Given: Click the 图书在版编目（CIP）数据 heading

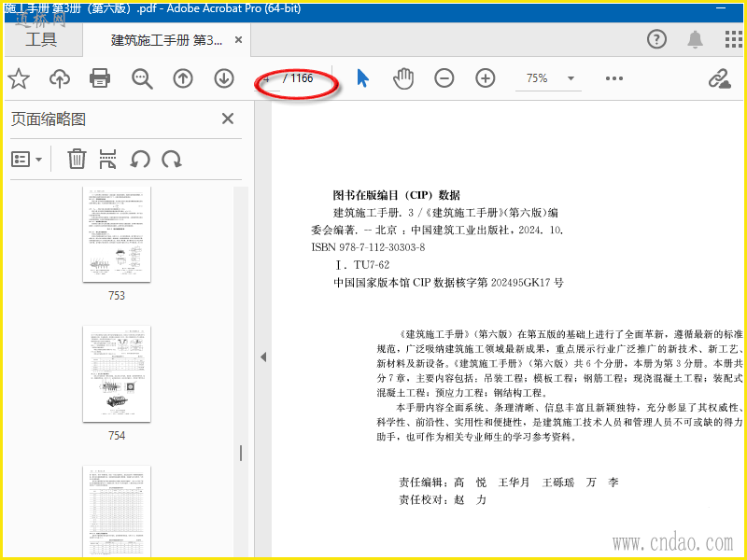Looking at the screenshot, I should pos(396,195).
